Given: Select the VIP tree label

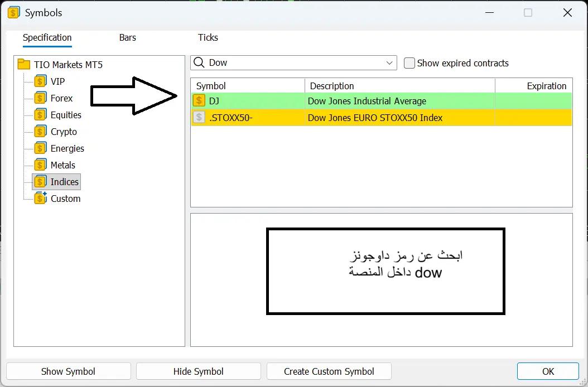Looking at the screenshot, I should point(58,81).
